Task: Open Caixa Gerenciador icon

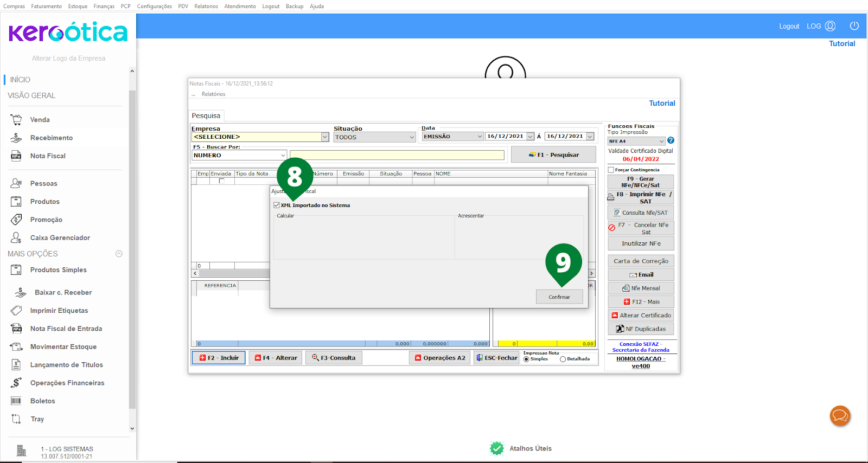Action: (x=16, y=237)
